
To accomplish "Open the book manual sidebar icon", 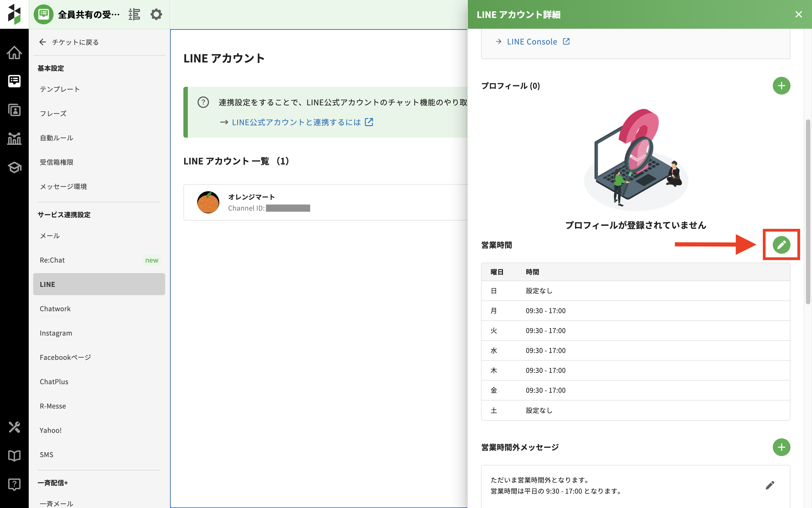I will click(14, 455).
